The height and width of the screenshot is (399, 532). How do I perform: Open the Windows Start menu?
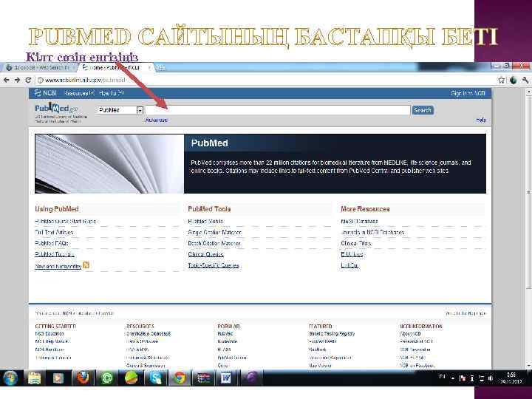[10, 378]
